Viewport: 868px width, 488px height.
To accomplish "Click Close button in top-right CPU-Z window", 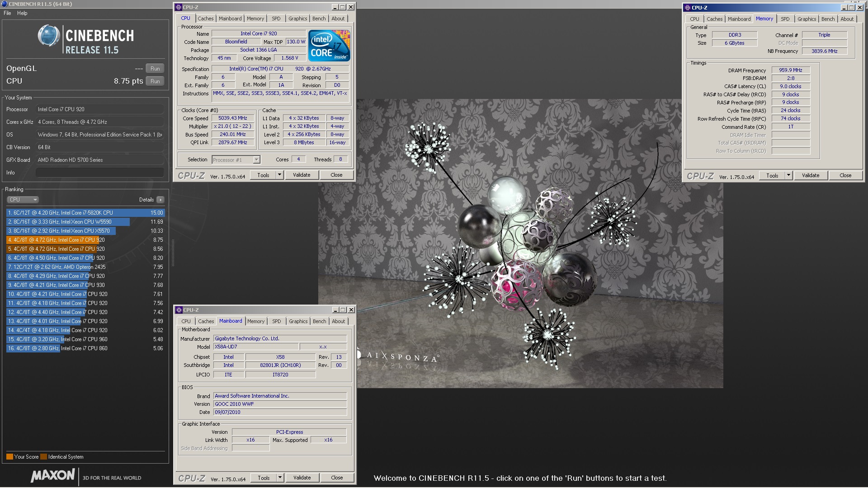I will (846, 176).
